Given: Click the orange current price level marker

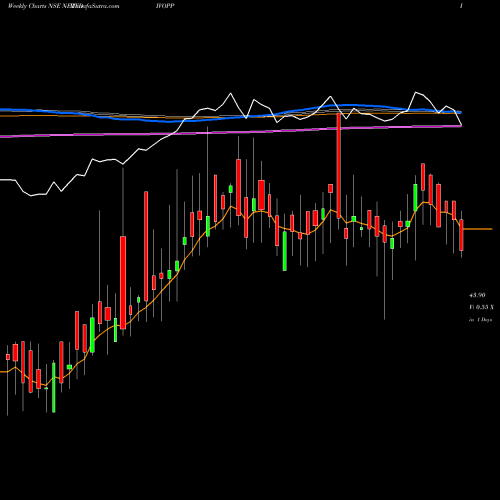Looking at the screenshot, I should 478,229.
